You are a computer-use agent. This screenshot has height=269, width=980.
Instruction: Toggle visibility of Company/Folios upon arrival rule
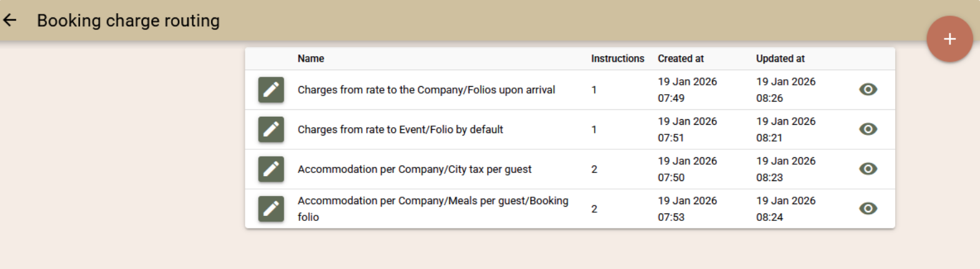868,90
